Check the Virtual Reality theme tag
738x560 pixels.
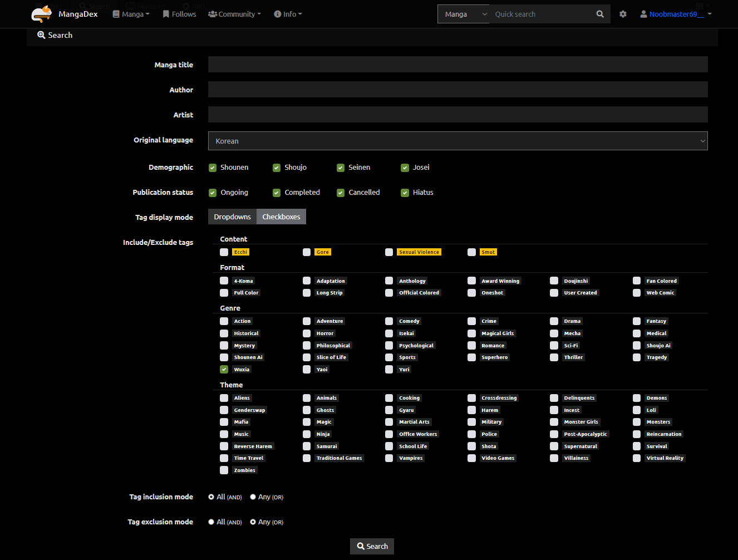coord(637,458)
